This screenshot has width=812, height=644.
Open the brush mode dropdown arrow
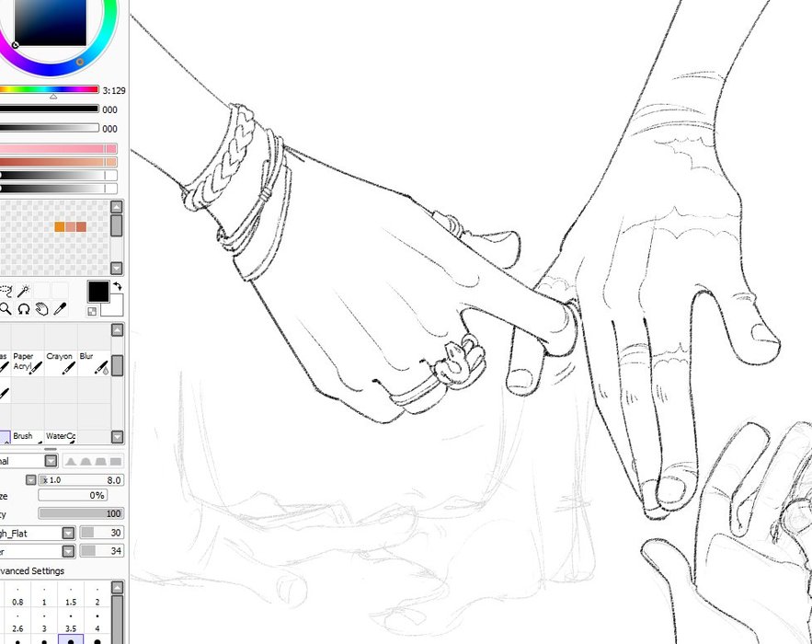pos(51,461)
